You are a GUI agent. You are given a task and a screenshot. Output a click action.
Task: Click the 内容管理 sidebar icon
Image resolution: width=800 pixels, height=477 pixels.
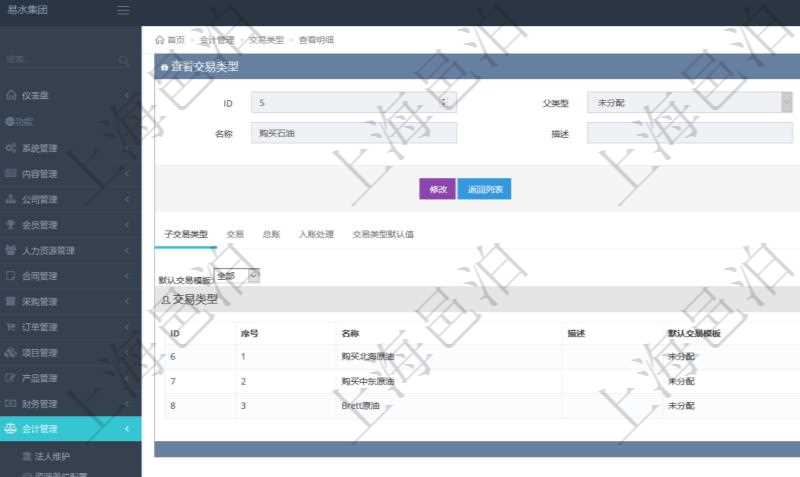(11, 173)
